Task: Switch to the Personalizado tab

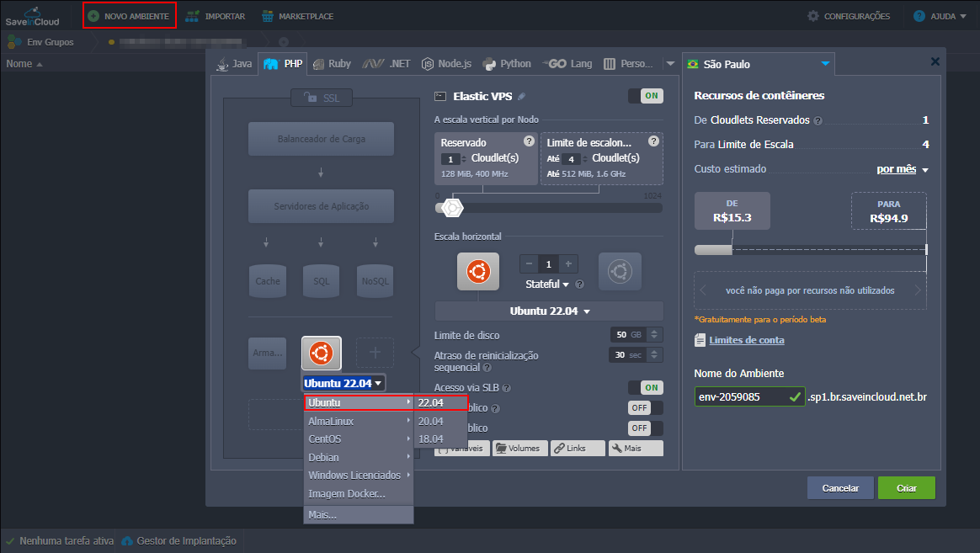Action: click(x=628, y=64)
